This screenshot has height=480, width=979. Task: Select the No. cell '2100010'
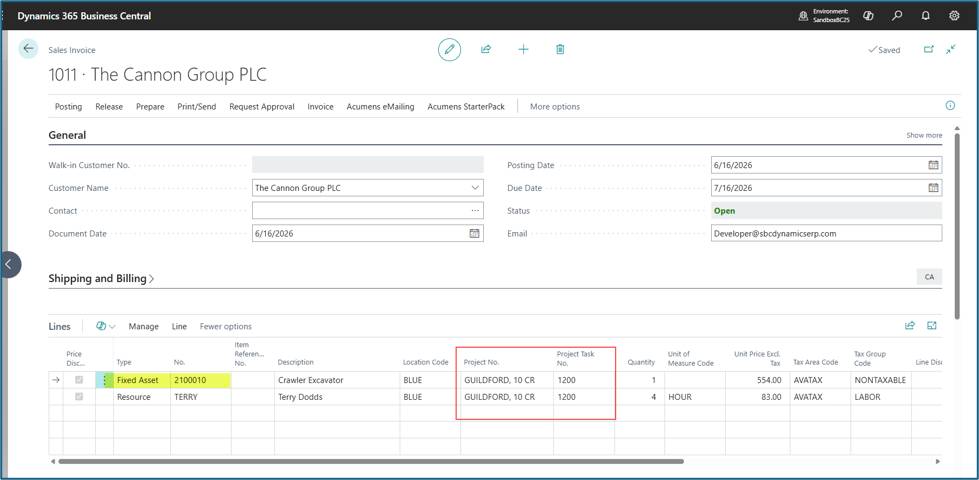pyautogui.click(x=200, y=380)
